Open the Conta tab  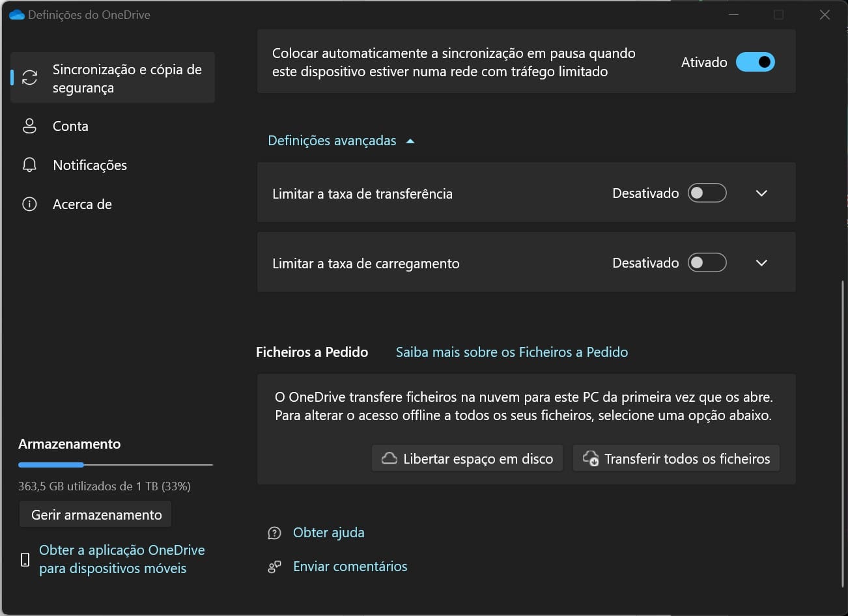coord(70,126)
